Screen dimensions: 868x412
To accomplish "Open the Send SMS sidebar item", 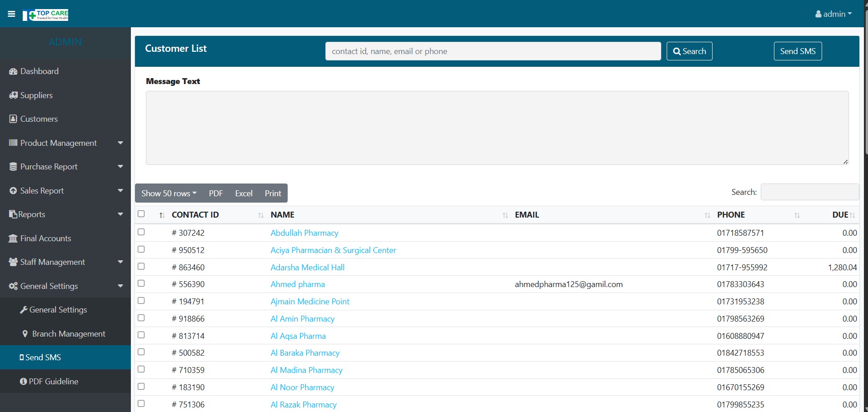I will (x=43, y=357).
